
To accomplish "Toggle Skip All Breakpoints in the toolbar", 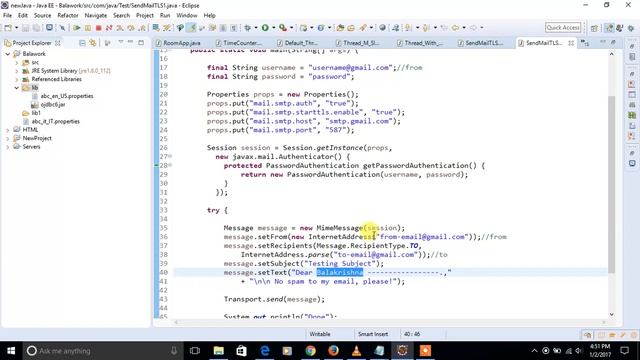I will pyautogui.click(x=62, y=28).
